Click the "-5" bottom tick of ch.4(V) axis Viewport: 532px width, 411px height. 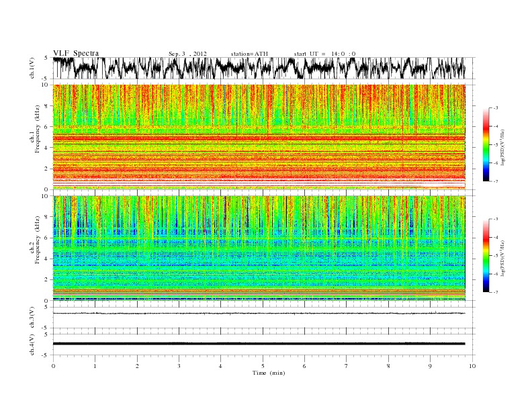[46, 355]
